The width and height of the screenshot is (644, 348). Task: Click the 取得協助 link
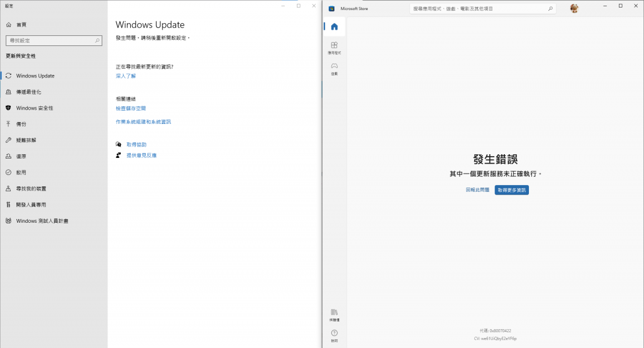[x=136, y=145]
